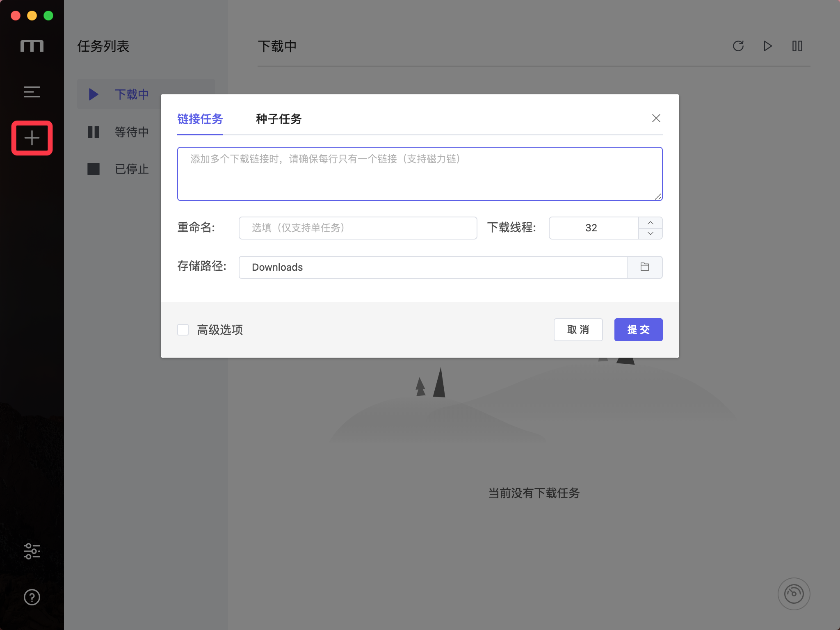Enable the 高级选项 checkbox
This screenshot has height=630, width=840.
[x=183, y=330]
